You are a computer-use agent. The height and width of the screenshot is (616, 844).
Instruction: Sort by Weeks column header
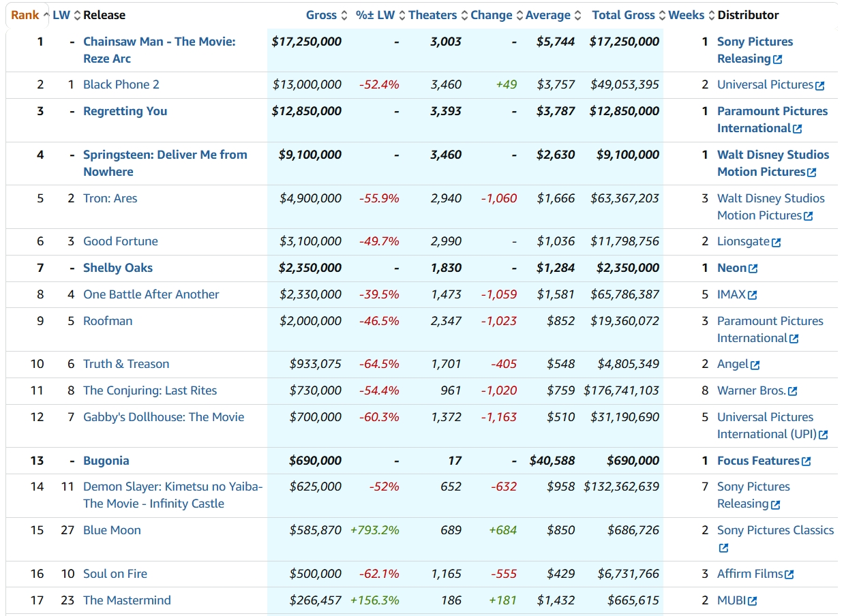pyautogui.click(x=686, y=15)
